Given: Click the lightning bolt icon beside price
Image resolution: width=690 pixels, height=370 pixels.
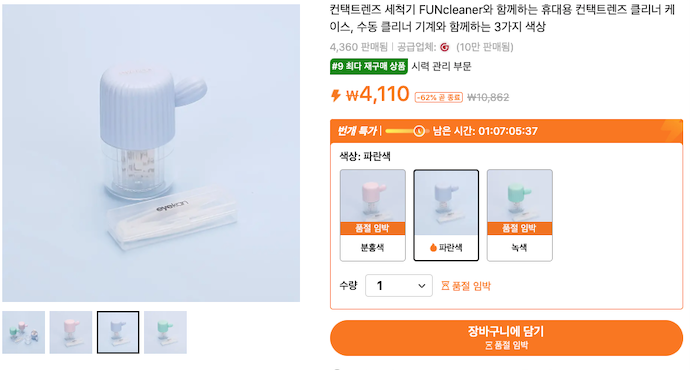Looking at the screenshot, I should pyautogui.click(x=336, y=95).
